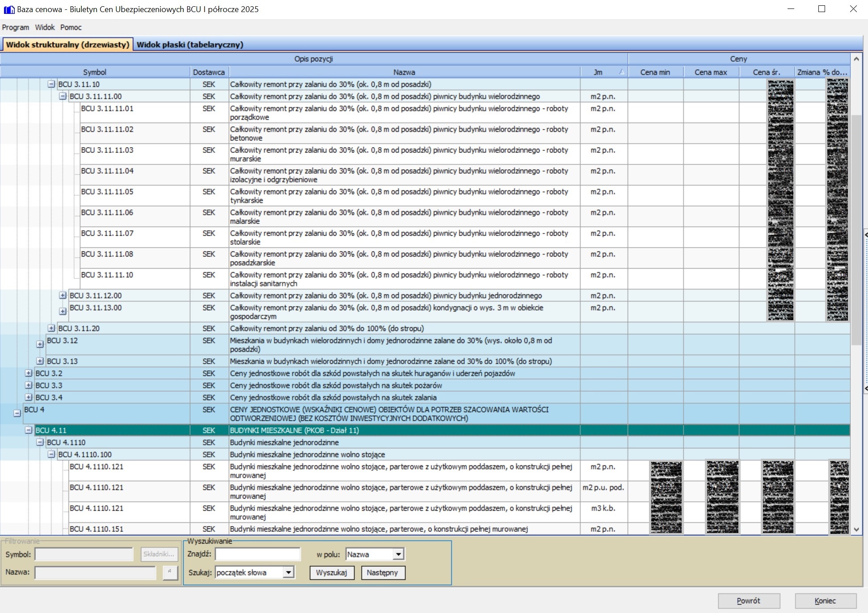Click the sort arrow in Jm column header
Image resolution: width=868 pixels, height=613 pixels.
tap(621, 72)
